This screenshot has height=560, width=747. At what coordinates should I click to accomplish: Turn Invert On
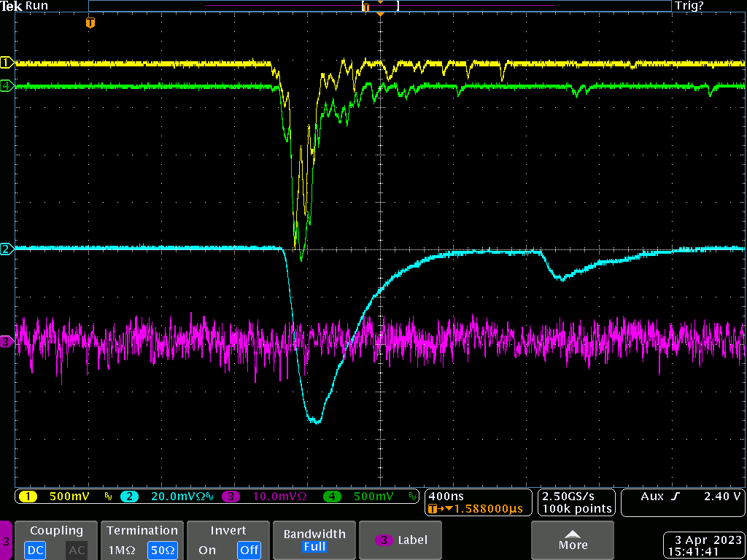207,550
